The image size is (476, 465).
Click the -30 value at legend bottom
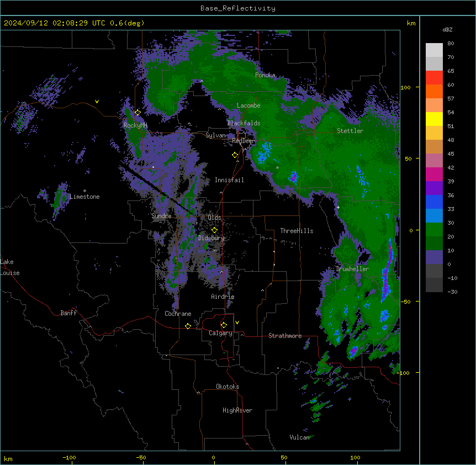452,292
